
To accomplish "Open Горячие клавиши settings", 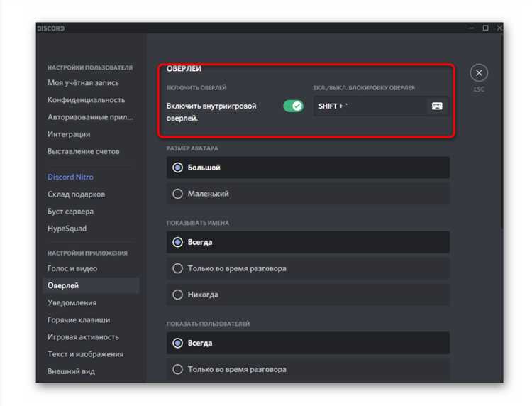I will coord(79,320).
